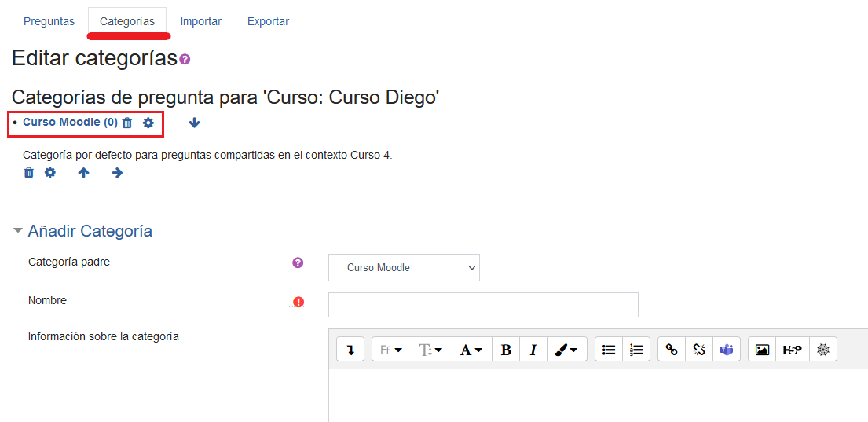Toggle italic formatting in editor
Screen dimensions: 868x422
[533, 350]
